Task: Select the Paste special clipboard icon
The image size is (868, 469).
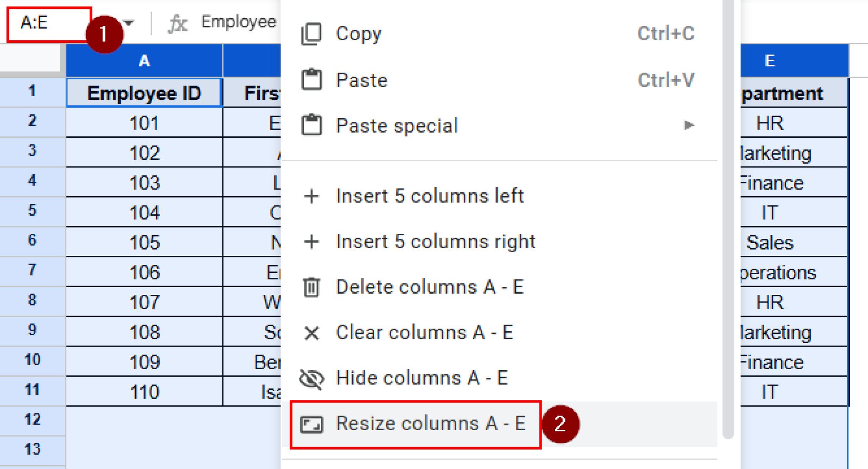Action: click(312, 125)
